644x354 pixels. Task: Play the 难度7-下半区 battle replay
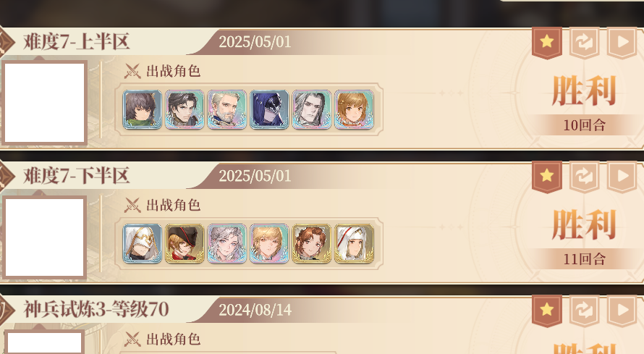(x=622, y=177)
